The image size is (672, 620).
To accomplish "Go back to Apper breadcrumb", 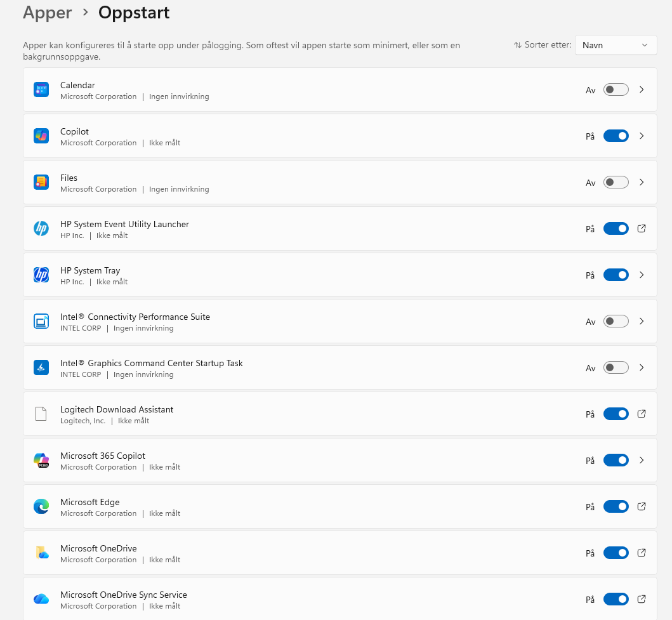I will (x=47, y=13).
